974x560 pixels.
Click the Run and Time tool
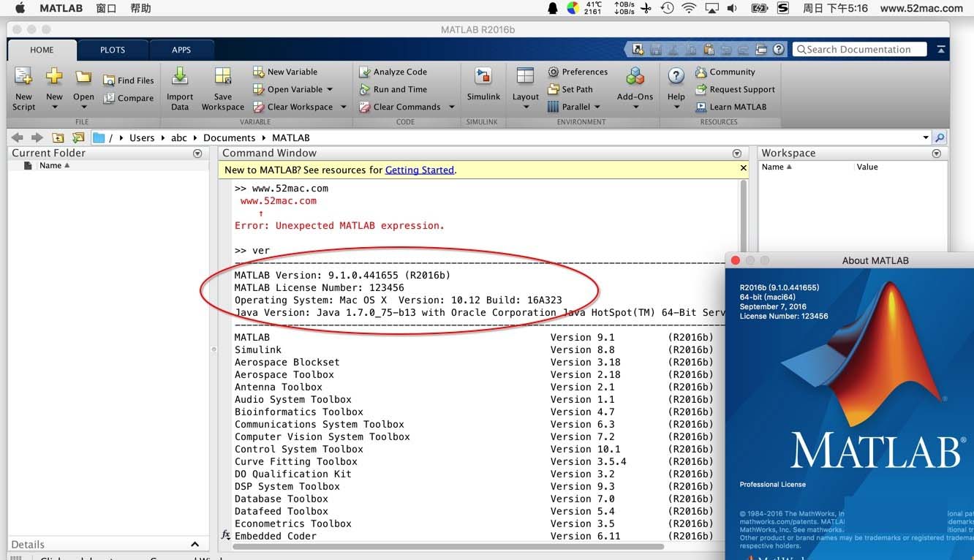(393, 89)
